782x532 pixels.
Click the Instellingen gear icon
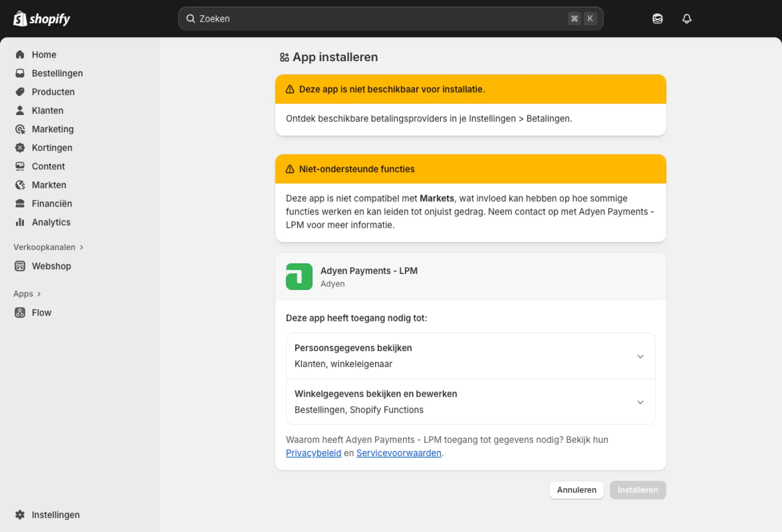click(20, 515)
